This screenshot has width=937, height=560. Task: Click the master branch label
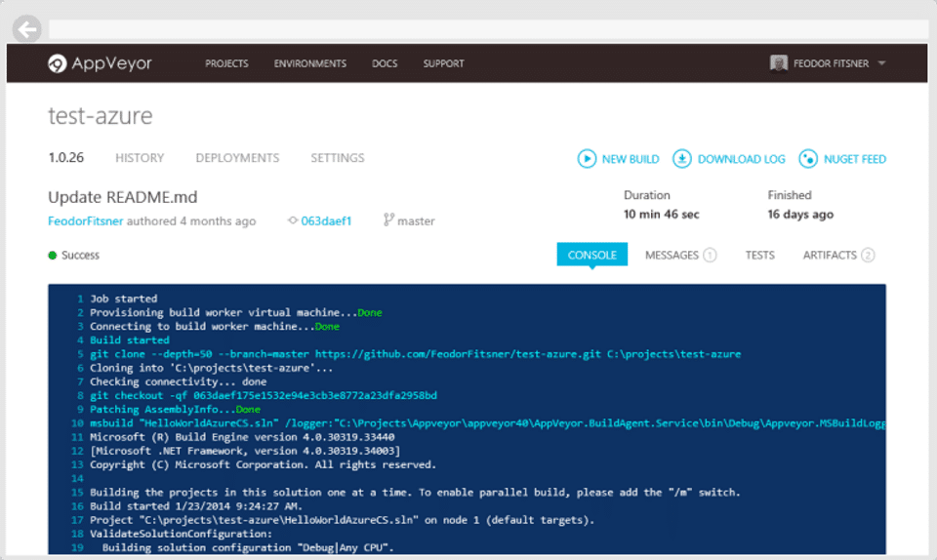416,220
